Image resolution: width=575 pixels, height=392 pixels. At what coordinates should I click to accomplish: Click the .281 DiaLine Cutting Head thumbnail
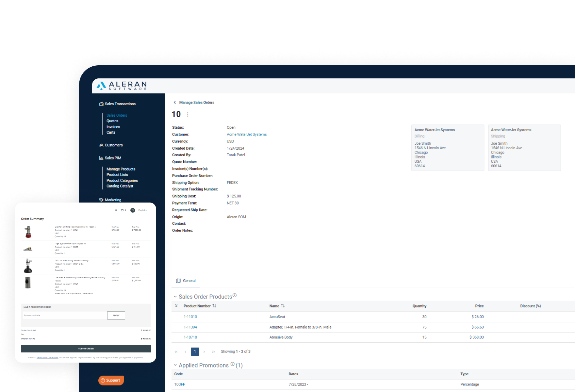click(x=28, y=266)
